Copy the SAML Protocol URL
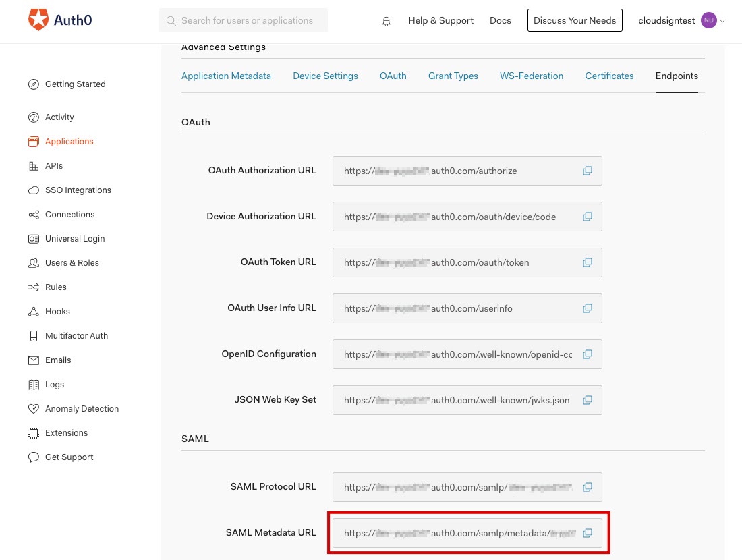Viewport: 742px width, 560px height. click(x=588, y=487)
